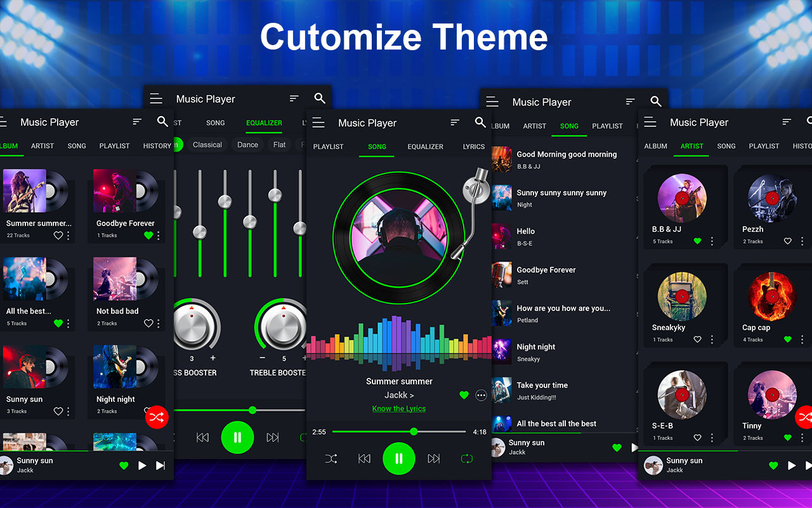Remove All the best... album from favorites
Viewport: 812px width, 508px height.
[x=58, y=323]
